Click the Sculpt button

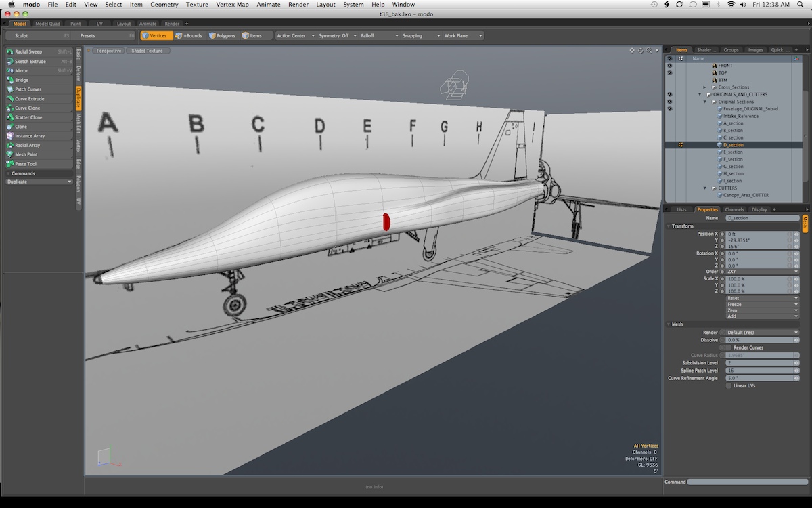click(x=22, y=36)
